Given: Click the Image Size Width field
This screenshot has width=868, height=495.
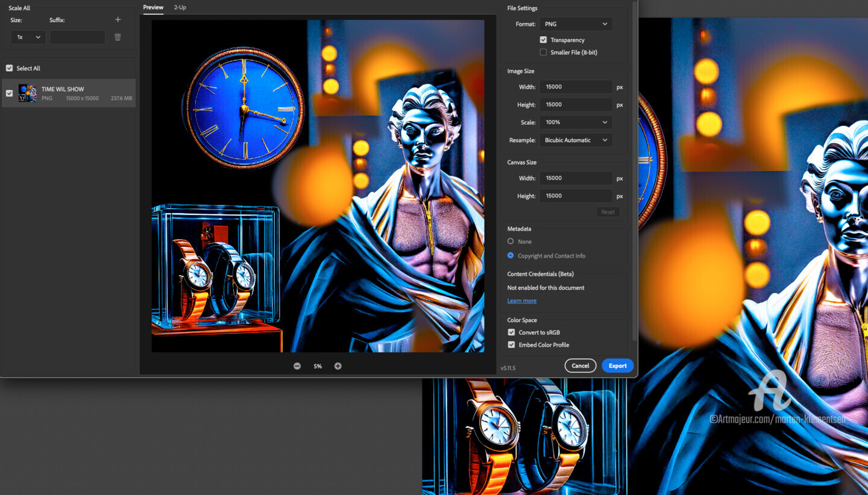Looking at the screenshot, I should click(x=576, y=87).
